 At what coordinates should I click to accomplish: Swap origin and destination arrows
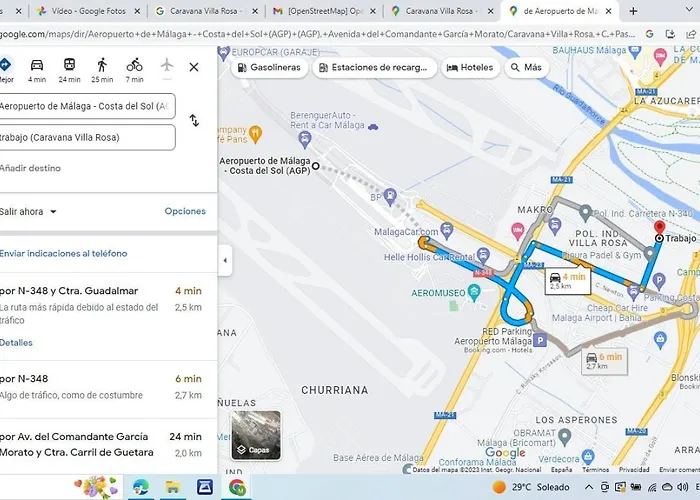tap(194, 121)
